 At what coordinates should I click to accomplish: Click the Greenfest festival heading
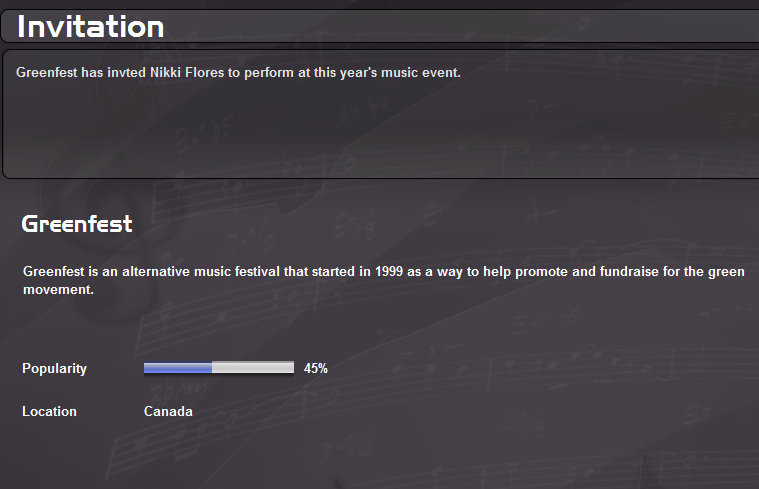pos(77,224)
